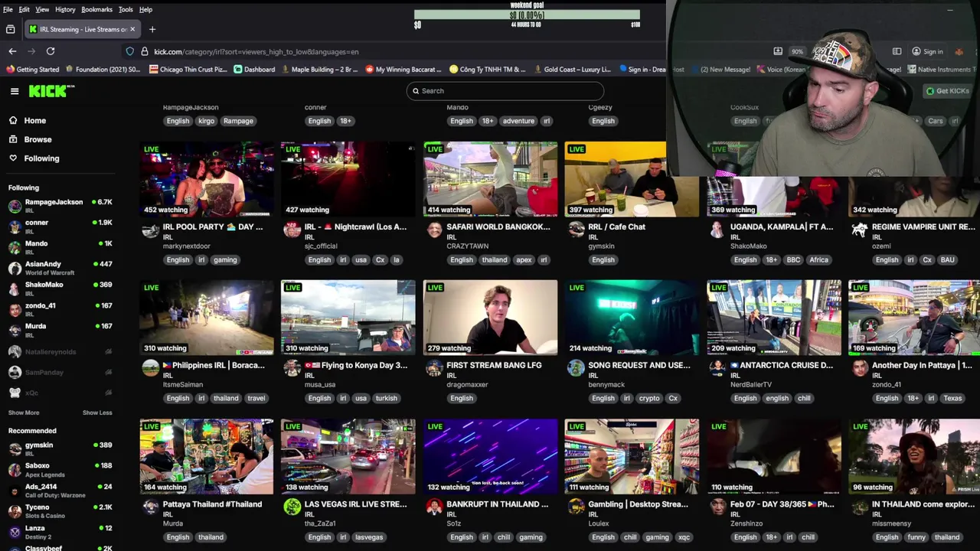Click the padlock icon in the address bar
The width and height of the screenshot is (980, 551).
(x=144, y=51)
